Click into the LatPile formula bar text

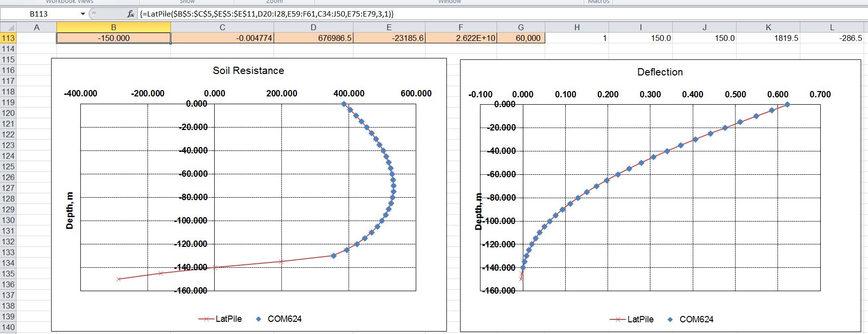click(267, 14)
